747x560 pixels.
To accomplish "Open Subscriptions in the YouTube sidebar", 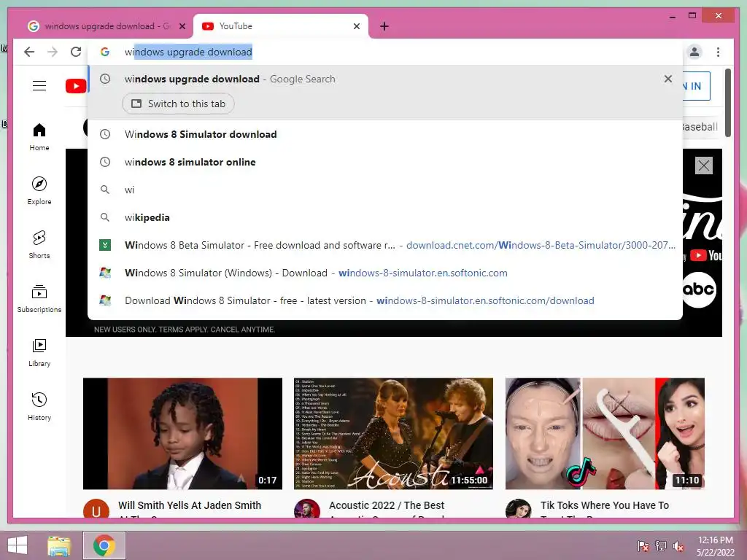I will (x=39, y=298).
